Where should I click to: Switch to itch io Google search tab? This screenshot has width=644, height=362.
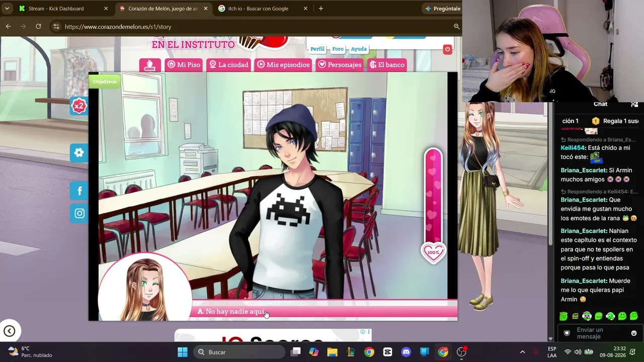click(258, 9)
